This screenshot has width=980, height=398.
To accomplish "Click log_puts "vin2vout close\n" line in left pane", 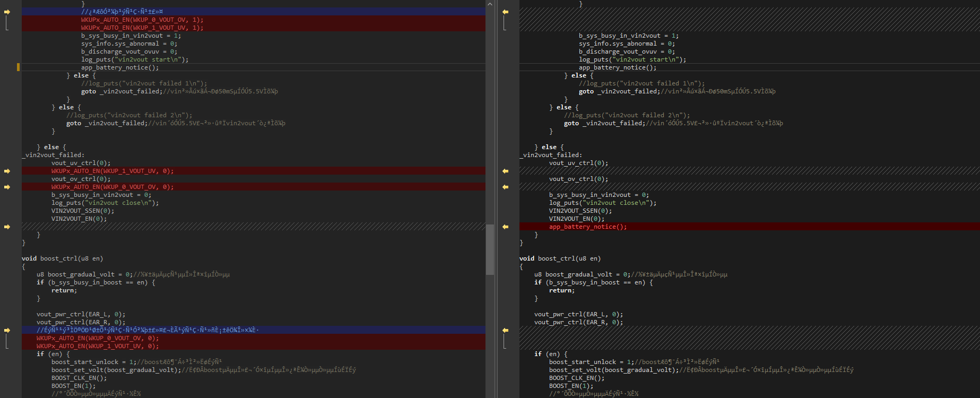I will (x=105, y=203).
